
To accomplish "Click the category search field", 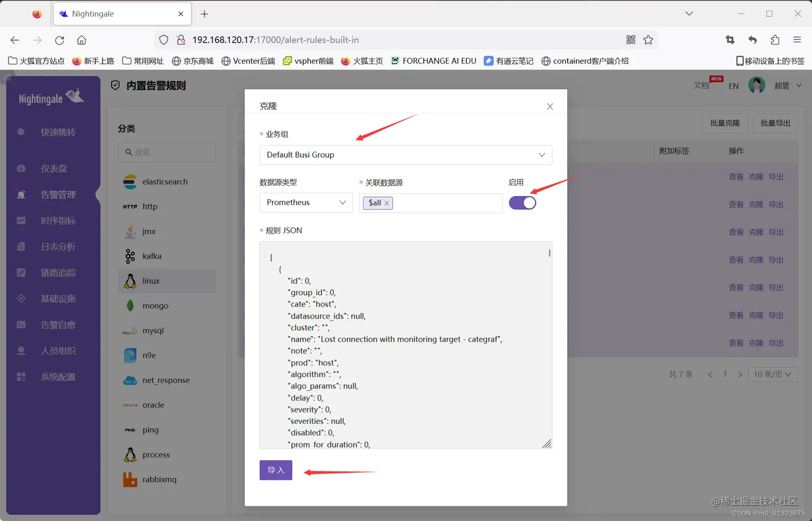I will pos(167,153).
